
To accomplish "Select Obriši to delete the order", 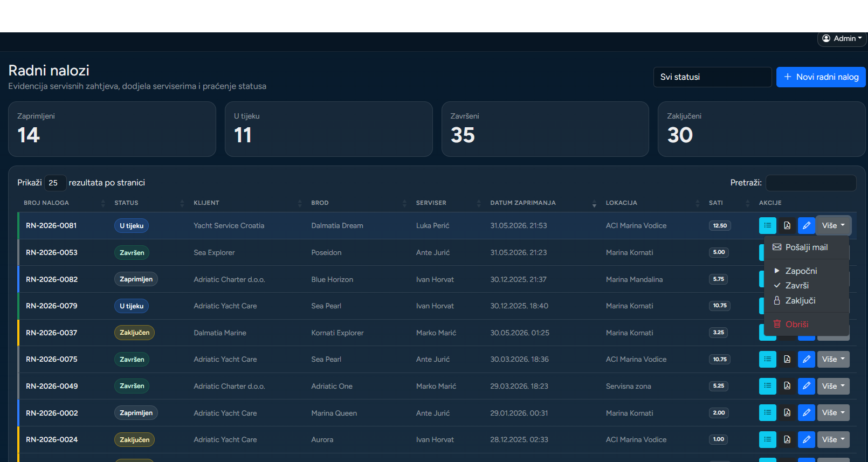I will click(x=807, y=325).
